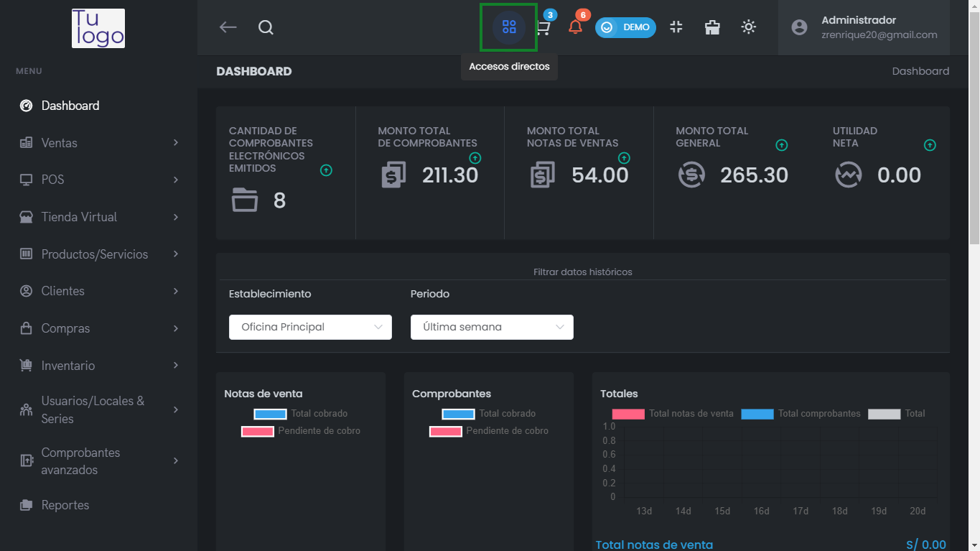Navigate back with the arrow icon
Screen dimensions: 980x551
click(x=228, y=27)
